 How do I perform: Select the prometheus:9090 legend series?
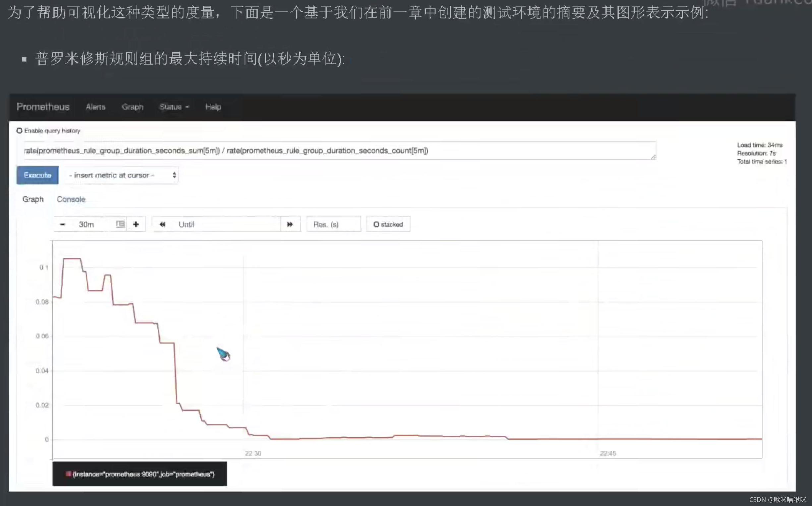144,474
